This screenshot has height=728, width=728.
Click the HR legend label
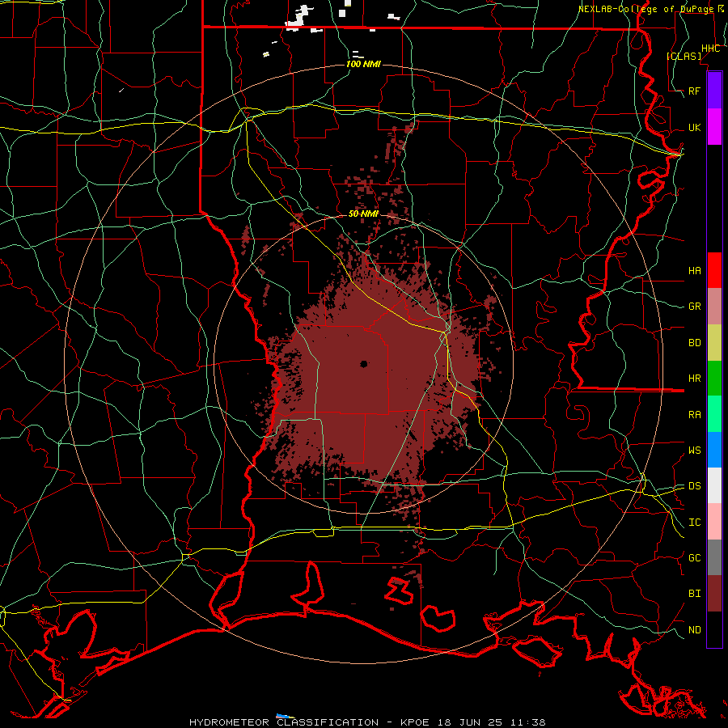tap(695, 379)
